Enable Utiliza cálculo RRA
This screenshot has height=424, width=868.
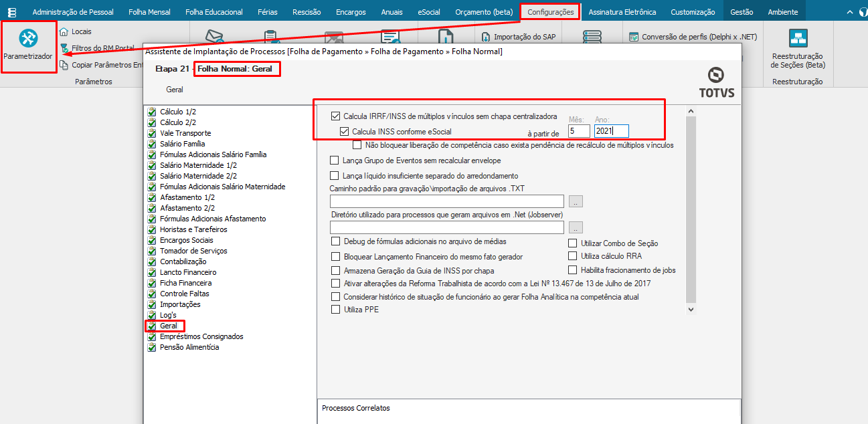(x=573, y=256)
